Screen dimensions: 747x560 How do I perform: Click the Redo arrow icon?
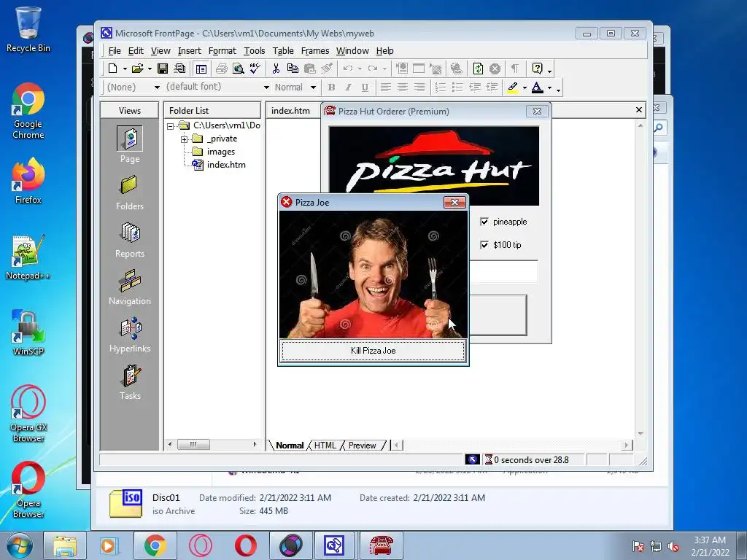click(373, 69)
